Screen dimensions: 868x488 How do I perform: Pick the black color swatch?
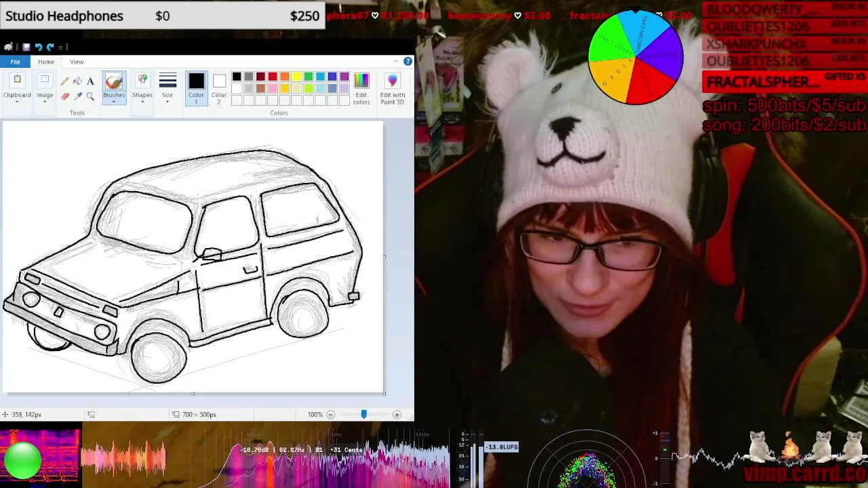tap(237, 77)
